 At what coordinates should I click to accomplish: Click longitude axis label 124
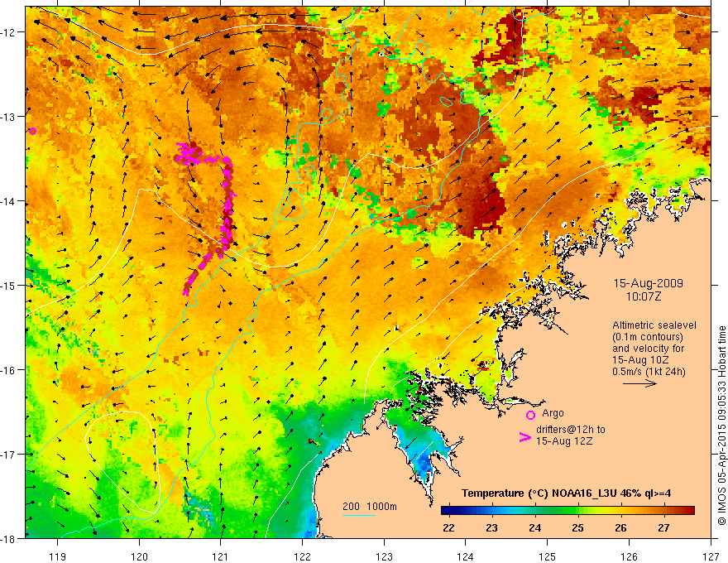tap(465, 556)
